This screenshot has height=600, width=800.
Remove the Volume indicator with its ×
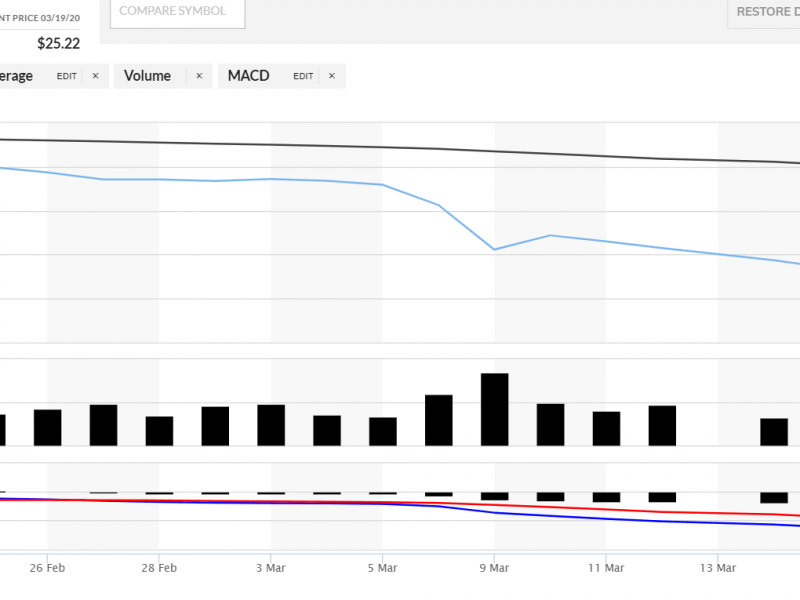pos(198,76)
